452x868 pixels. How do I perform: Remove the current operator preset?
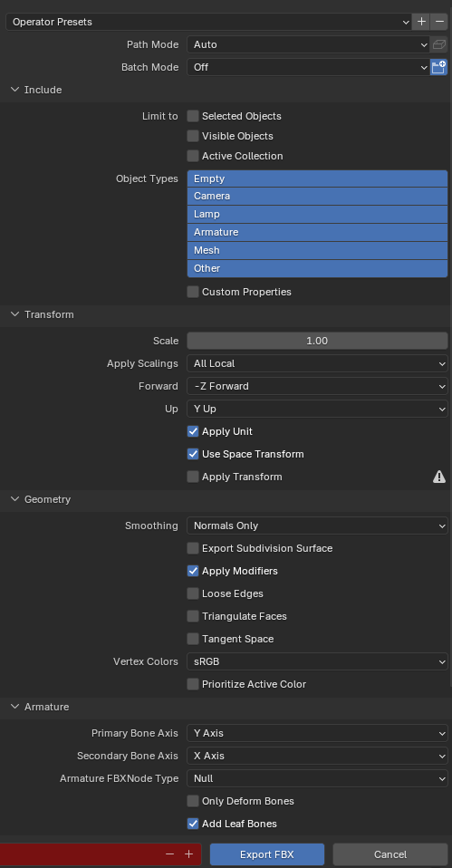[x=439, y=22]
